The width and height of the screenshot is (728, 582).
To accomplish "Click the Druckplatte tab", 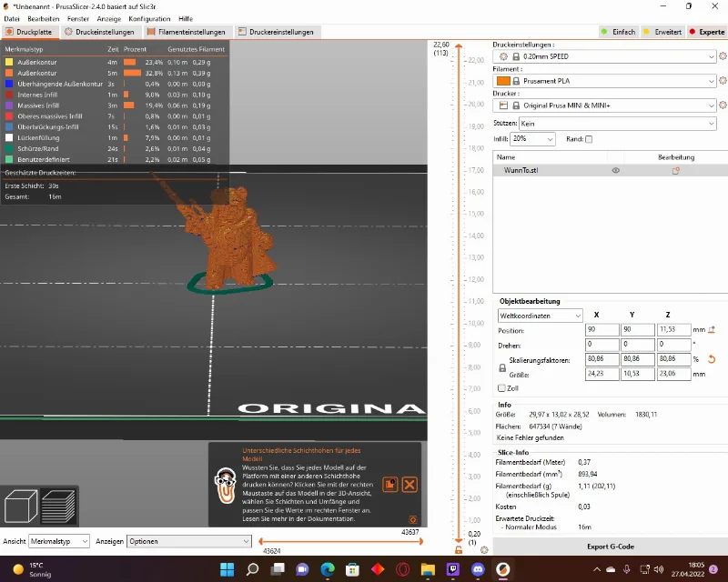I will pos(29,32).
